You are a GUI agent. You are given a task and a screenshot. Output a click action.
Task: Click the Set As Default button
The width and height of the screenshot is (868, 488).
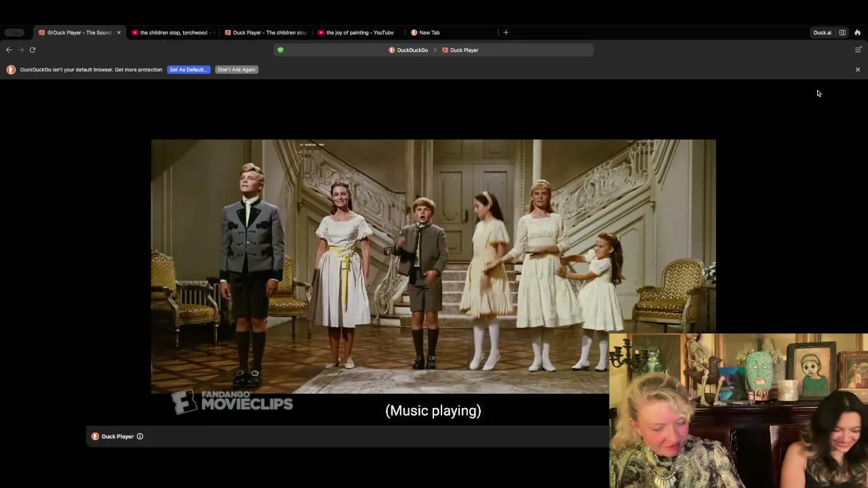(189, 69)
